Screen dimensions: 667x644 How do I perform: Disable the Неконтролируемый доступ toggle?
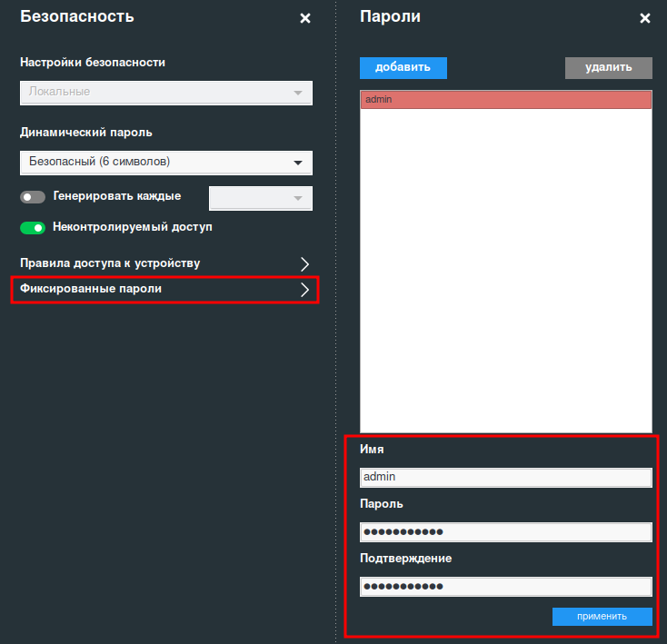click(33, 228)
